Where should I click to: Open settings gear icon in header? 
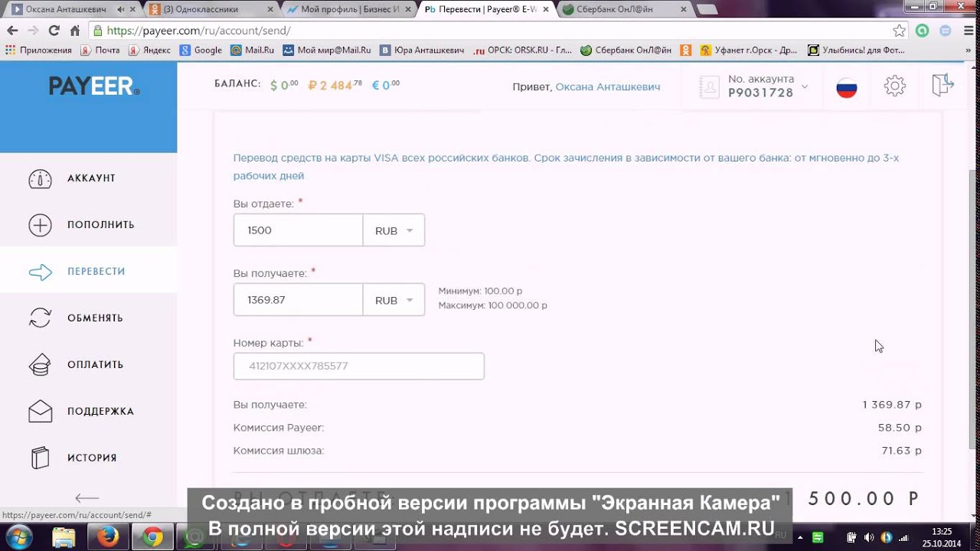pyautogui.click(x=894, y=86)
